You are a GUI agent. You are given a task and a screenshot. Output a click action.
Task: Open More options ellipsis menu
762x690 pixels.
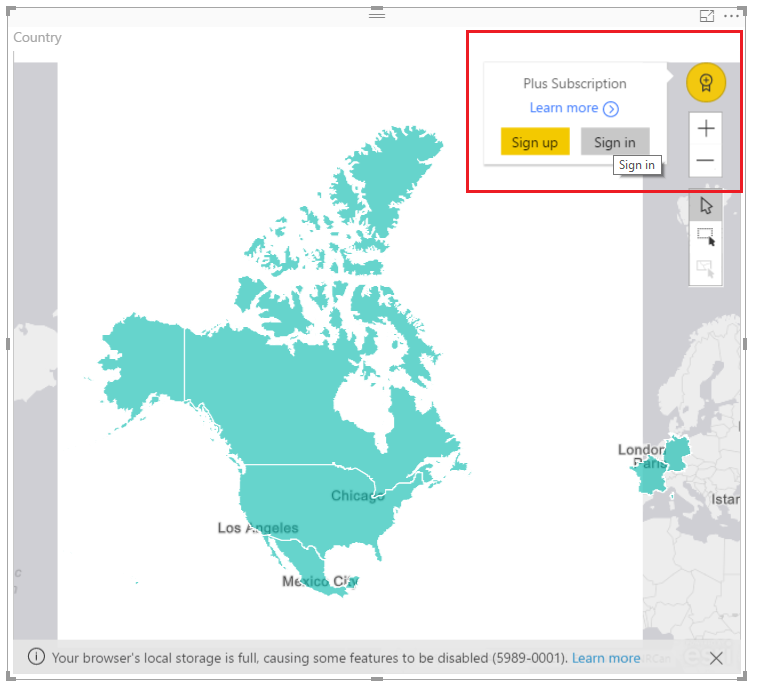pos(731,16)
